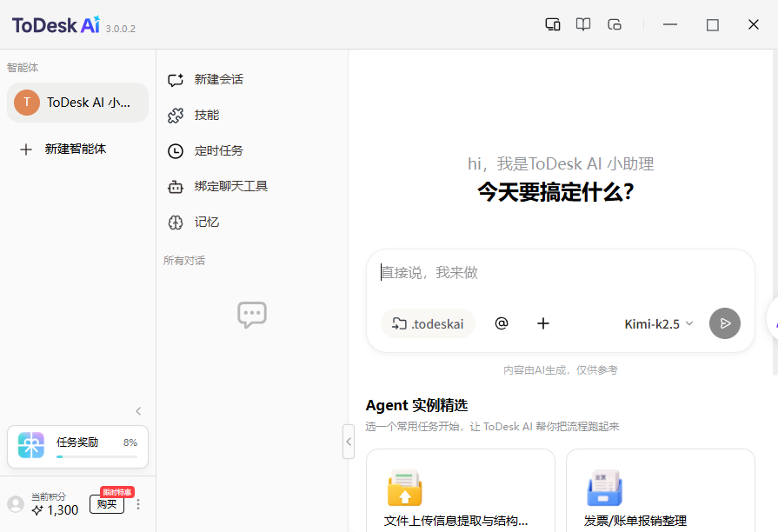
Task: Click the remote device icon in title bar
Action: (x=553, y=24)
